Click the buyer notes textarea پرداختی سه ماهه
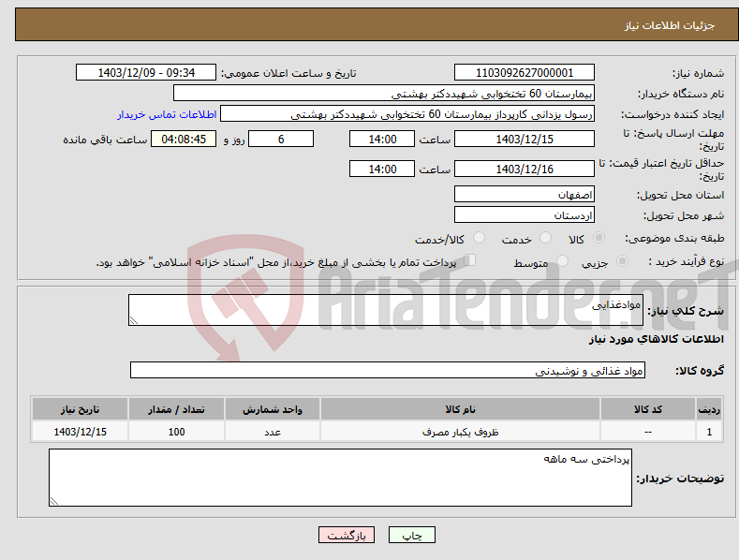The width and height of the screenshot is (739, 560). click(340, 478)
